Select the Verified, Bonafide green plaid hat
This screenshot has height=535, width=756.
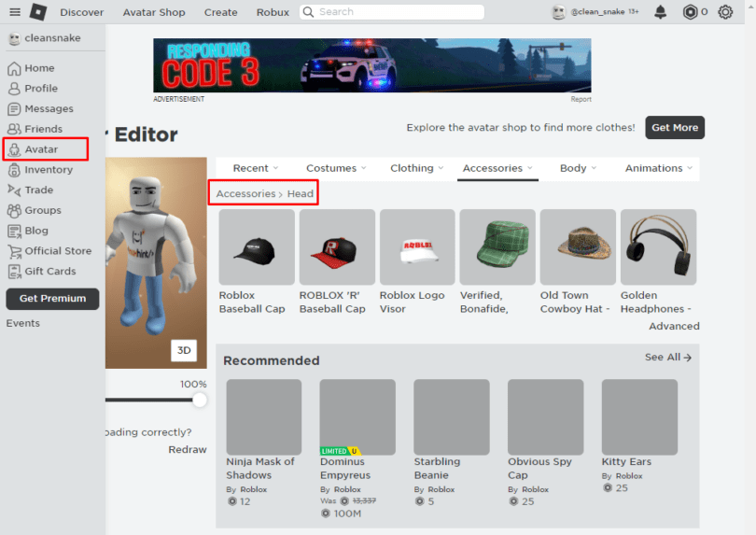pos(497,247)
